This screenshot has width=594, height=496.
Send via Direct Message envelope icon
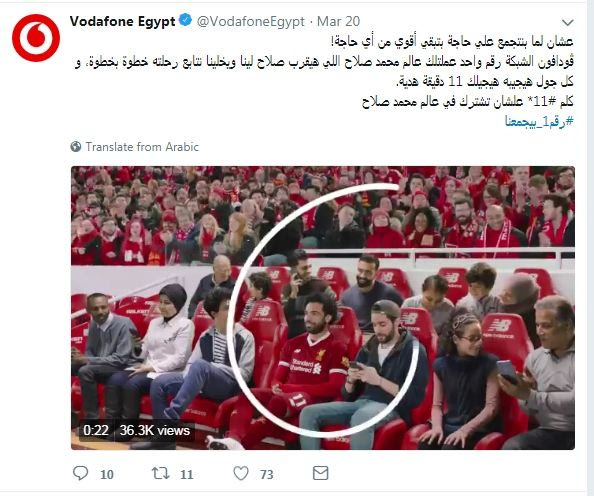(320, 473)
